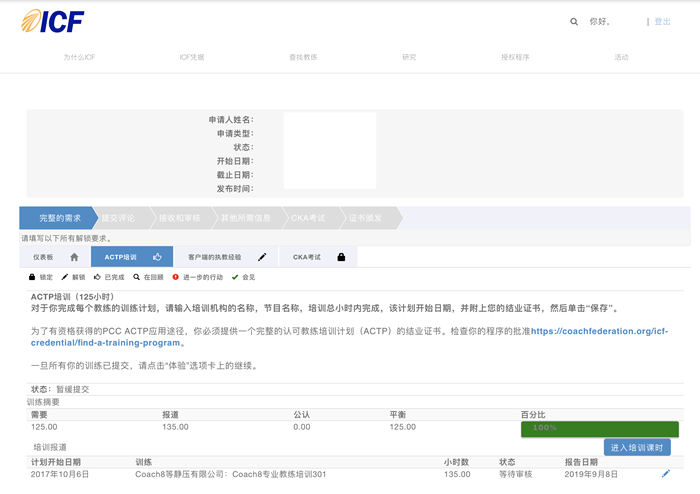Click the lock icon on the CKA考试 tab
This screenshot has height=494, width=700.
coord(341,257)
